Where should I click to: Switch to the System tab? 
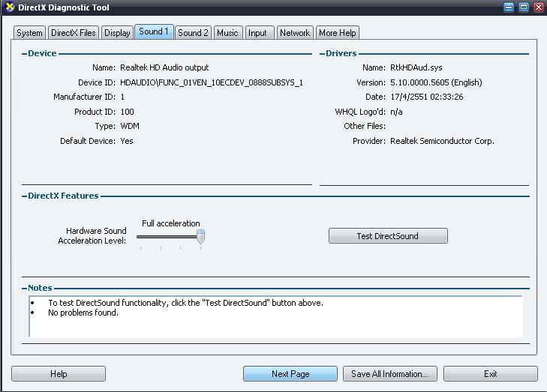click(x=29, y=33)
